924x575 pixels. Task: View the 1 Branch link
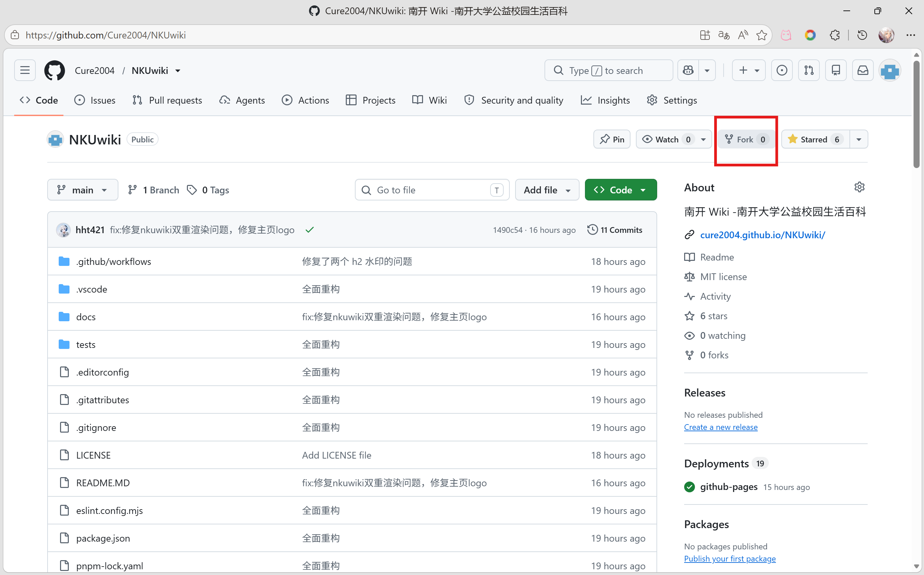[x=153, y=190]
